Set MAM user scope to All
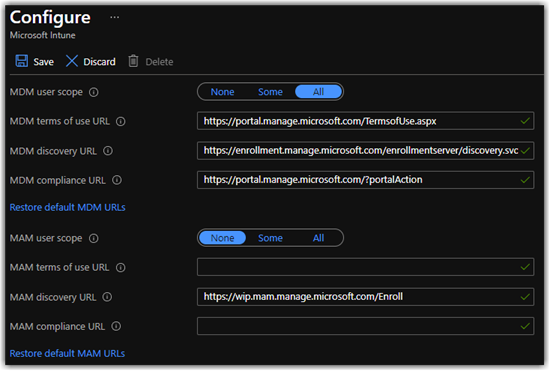Viewport: 550px width, 371px height. pyautogui.click(x=318, y=238)
